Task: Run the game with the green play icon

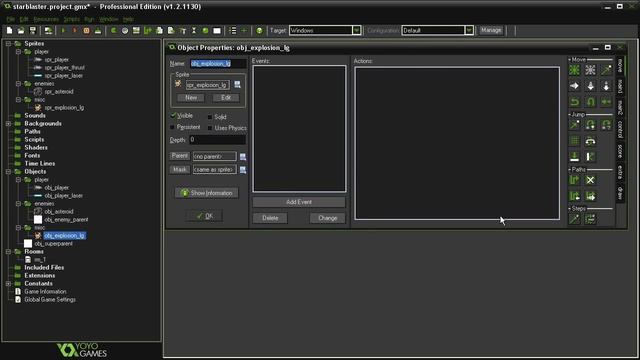Action: [63, 31]
